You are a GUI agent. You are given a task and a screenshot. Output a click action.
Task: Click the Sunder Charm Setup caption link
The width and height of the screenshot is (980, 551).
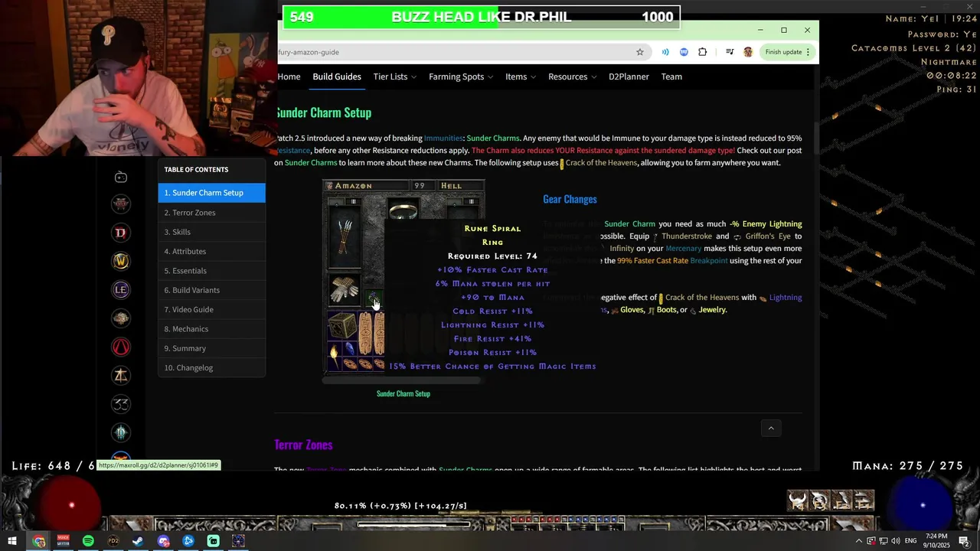(x=403, y=393)
